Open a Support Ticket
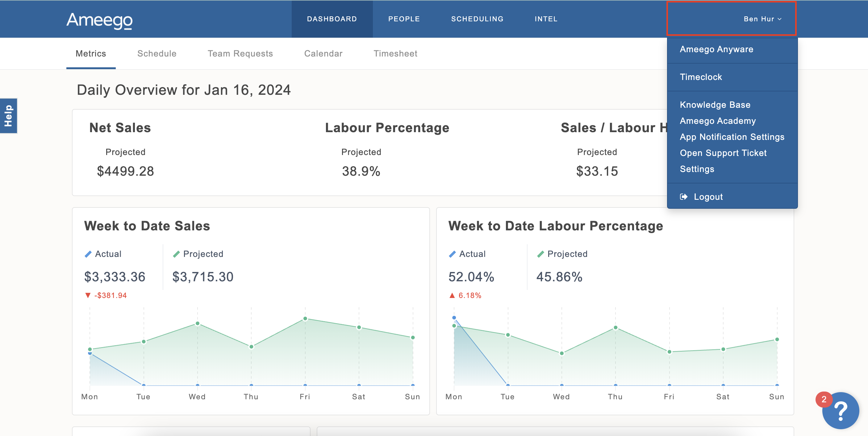 723,153
